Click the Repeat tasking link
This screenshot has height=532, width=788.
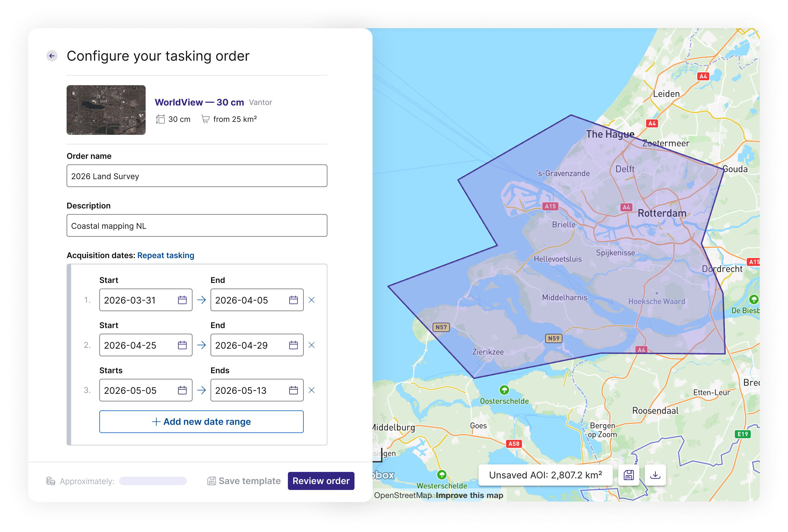tap(165, 256)
